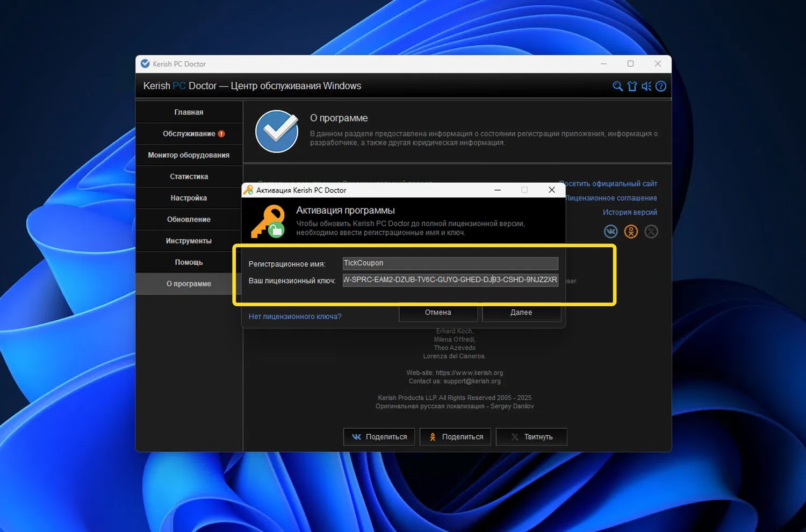This screenshot has width=806, height=532.
Task: Click the Kerish Products LLP copyright line
Action: click(x=455, y=398)
